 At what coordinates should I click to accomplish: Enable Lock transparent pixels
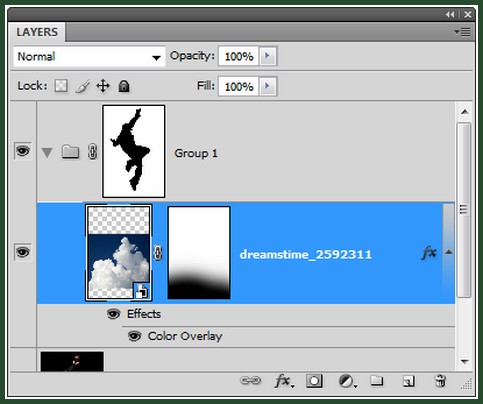(61, 86)
